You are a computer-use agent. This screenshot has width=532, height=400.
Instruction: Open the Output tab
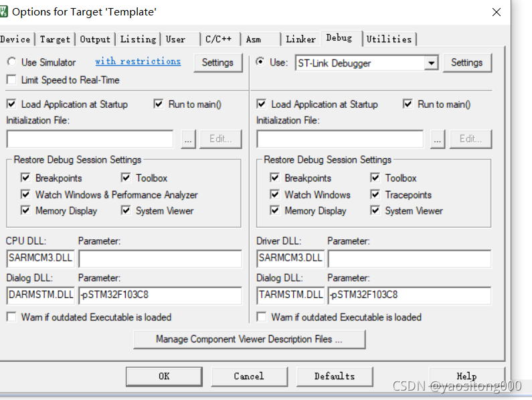[95, 39]
